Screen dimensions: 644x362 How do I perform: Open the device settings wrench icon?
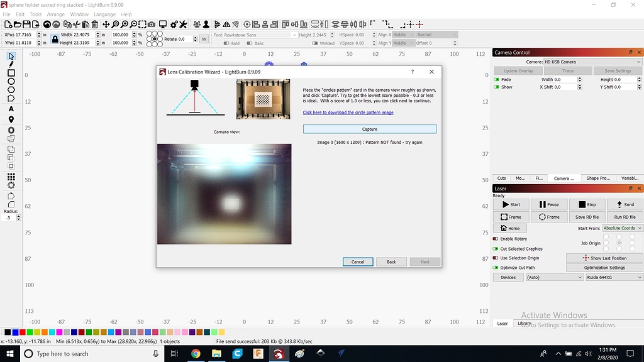(184, 24)
